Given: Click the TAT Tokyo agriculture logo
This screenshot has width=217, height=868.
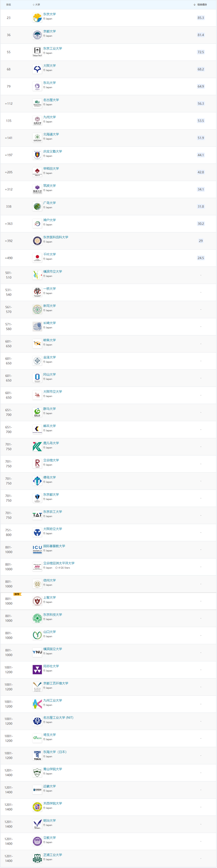Looking at the screenshot, I should 37,515.
